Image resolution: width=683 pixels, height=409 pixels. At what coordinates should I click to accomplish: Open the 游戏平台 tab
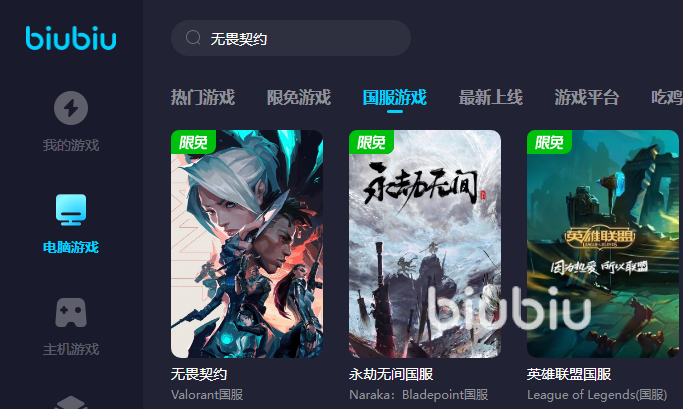587,97
